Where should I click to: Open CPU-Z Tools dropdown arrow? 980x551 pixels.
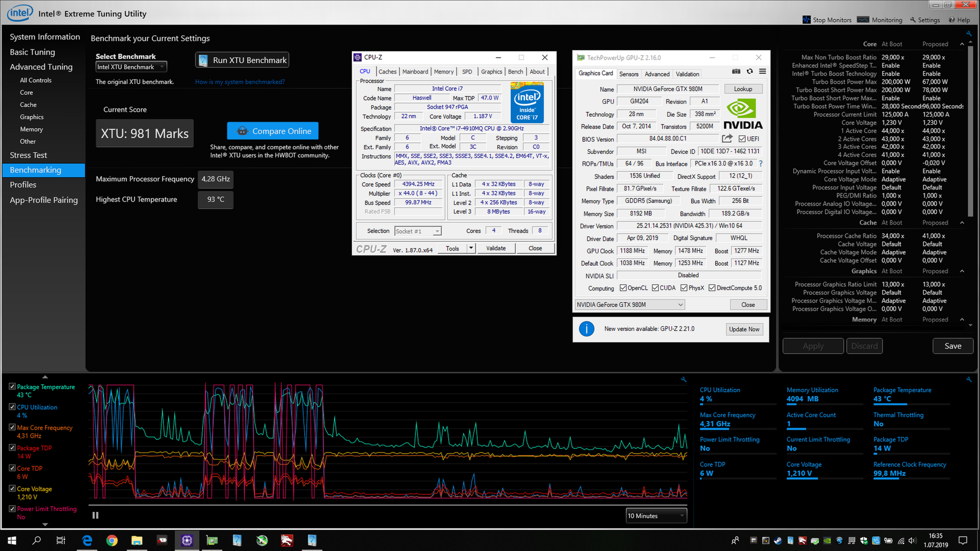(471, 248)
